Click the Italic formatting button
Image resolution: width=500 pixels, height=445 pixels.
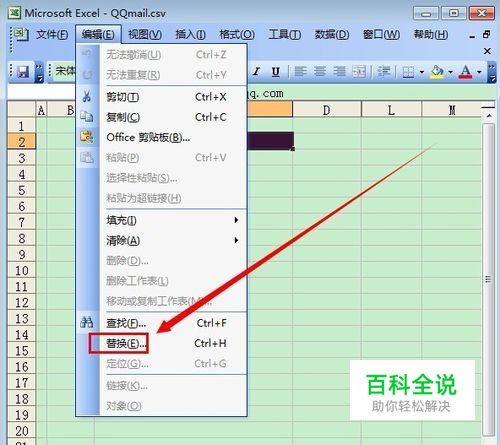[x=256, y=71]
